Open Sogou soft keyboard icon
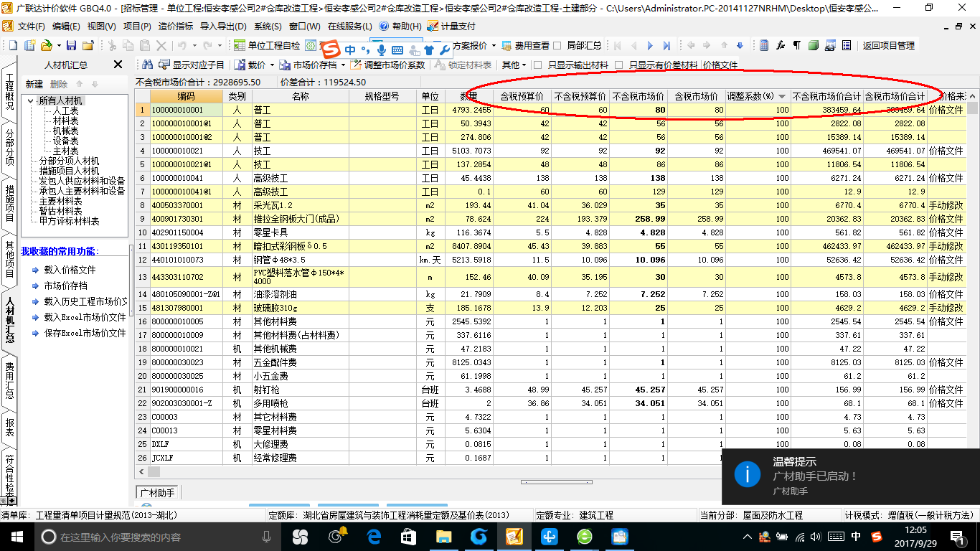Screen dimensions: 980x551 (397, 50)
